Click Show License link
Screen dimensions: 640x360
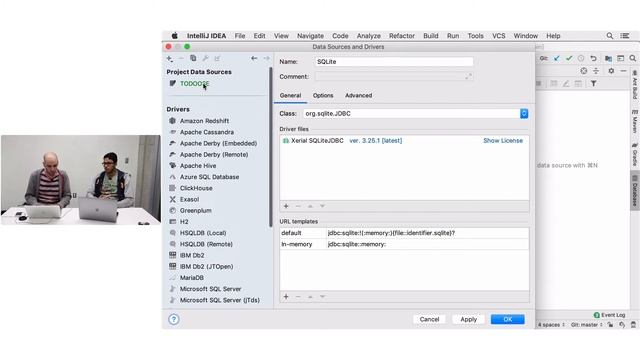pyautogui.click(x=503, y=140)
